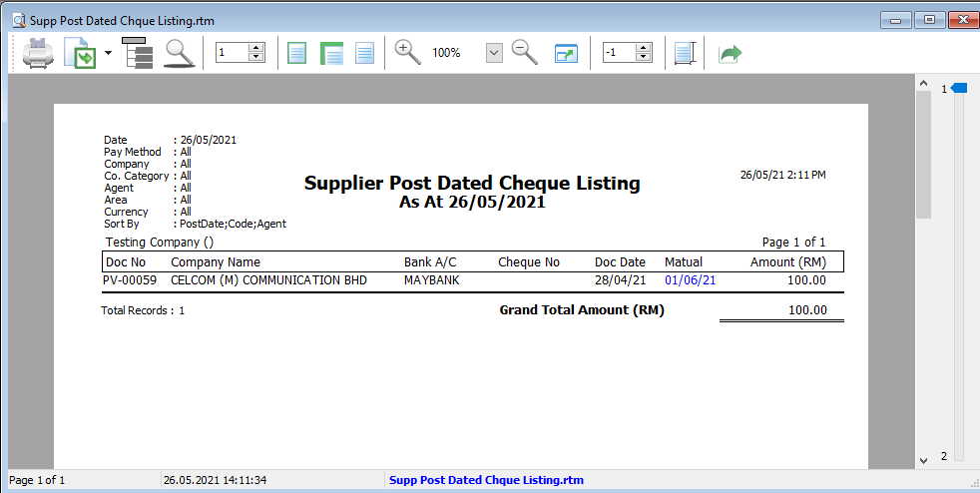Image resolution: width=980 pixels, height=493 pixels.
Task: Click the field showing -1
Action: click(x=619, y=53)
